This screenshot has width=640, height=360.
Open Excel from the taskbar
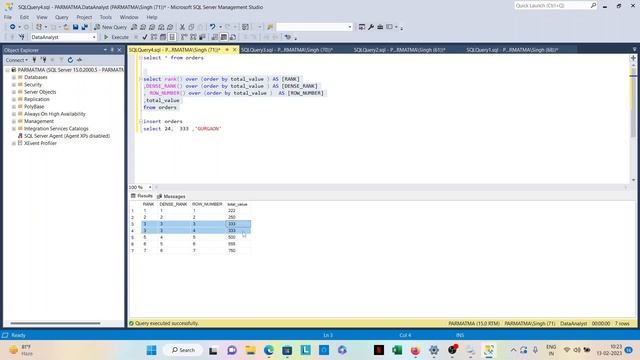pos(397,350)
